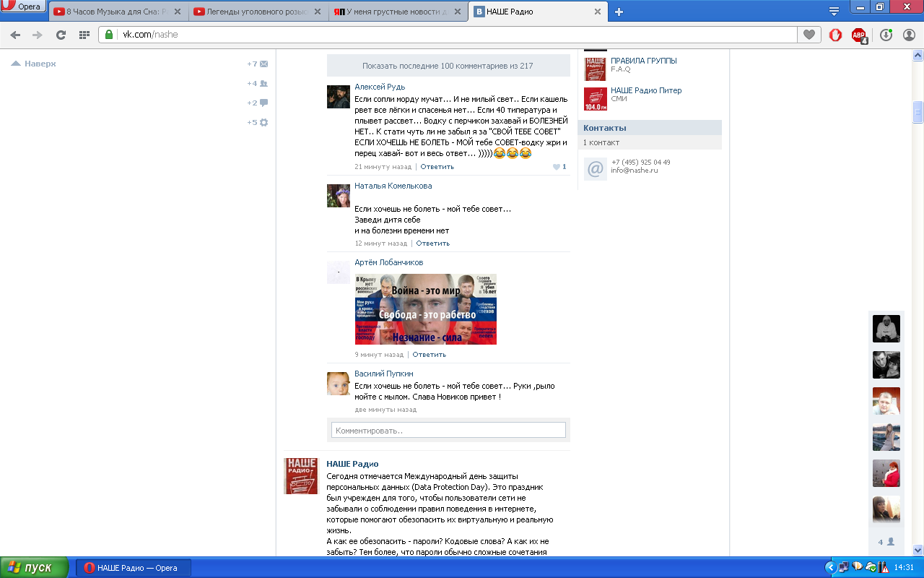Expand hidden tray icons with arrow
Image resolution: width=924 pixels, height=578 pixels.
(x=830, y=568)
